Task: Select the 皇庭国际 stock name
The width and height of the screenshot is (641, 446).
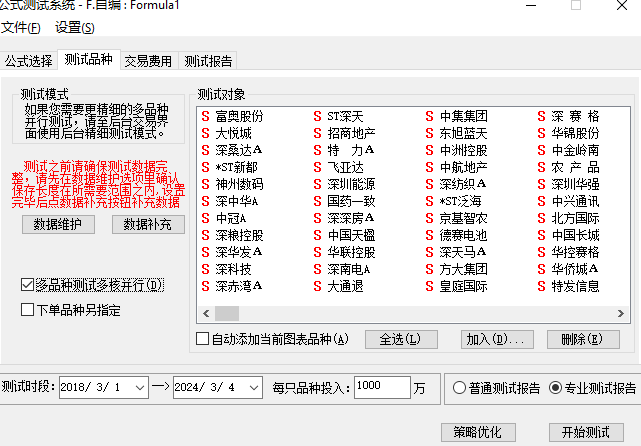Action: click(x=464, y=286)
